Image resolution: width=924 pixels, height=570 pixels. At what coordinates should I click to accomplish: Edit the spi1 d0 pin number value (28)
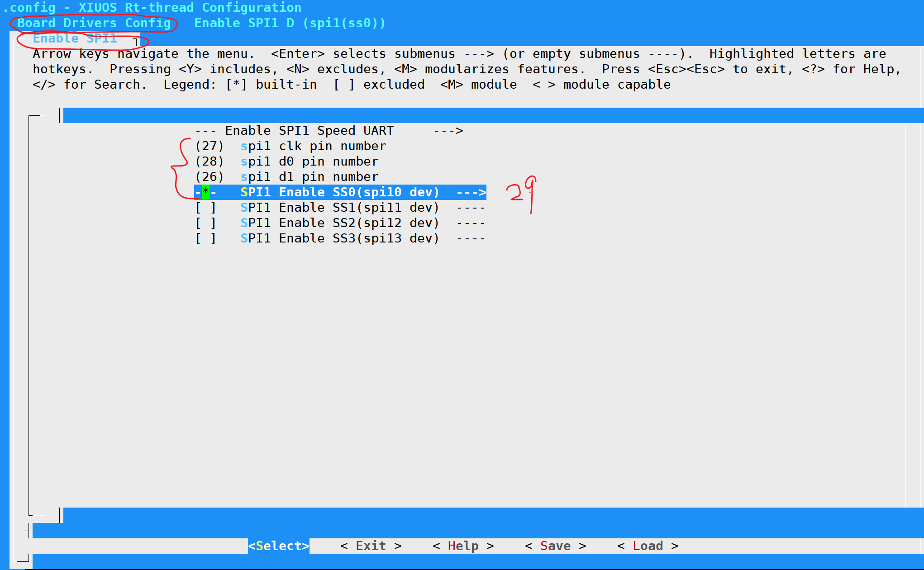(210, 161)
